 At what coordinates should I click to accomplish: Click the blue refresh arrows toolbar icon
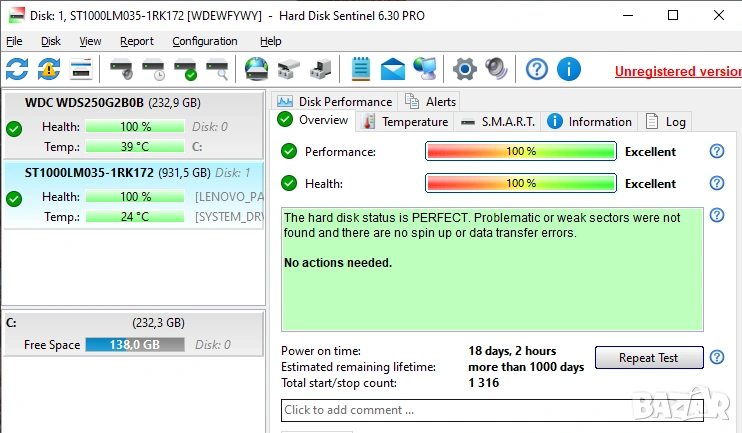click(x=17, y=69)
